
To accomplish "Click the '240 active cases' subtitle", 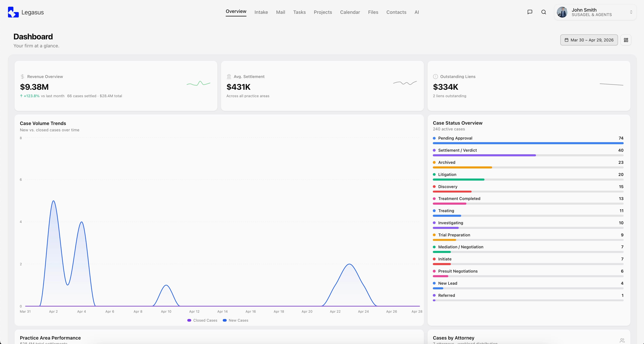I will tap(449, 129).
